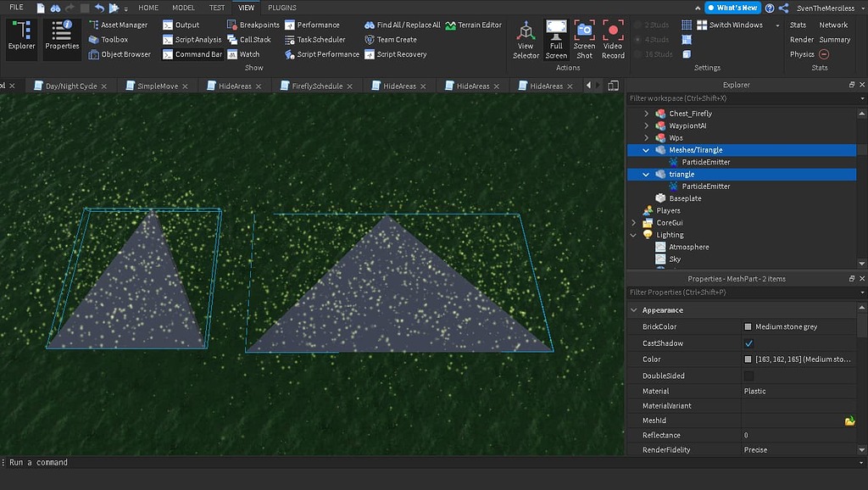868x490 pixels.
Task: Click the BrickColor swatch Medium stone grey
Action: [748, 327]
